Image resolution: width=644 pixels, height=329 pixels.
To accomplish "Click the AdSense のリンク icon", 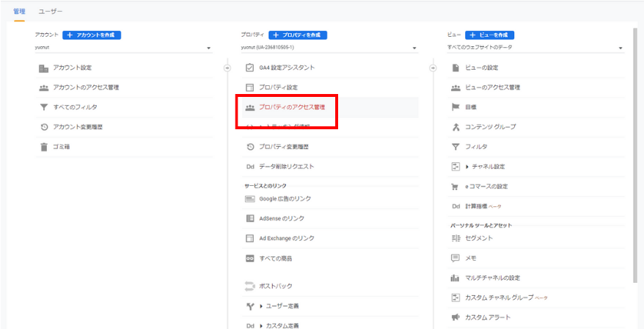I will click(x=249, y=218).
